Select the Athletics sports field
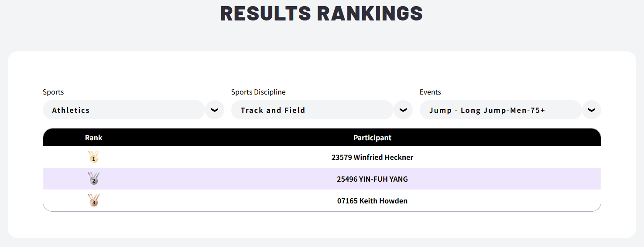Screen dimensions: 644x247 click(x=124, y=110)
